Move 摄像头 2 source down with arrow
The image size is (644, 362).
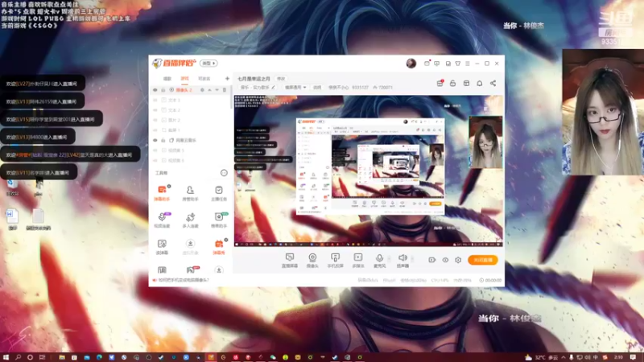pos(217,90)
